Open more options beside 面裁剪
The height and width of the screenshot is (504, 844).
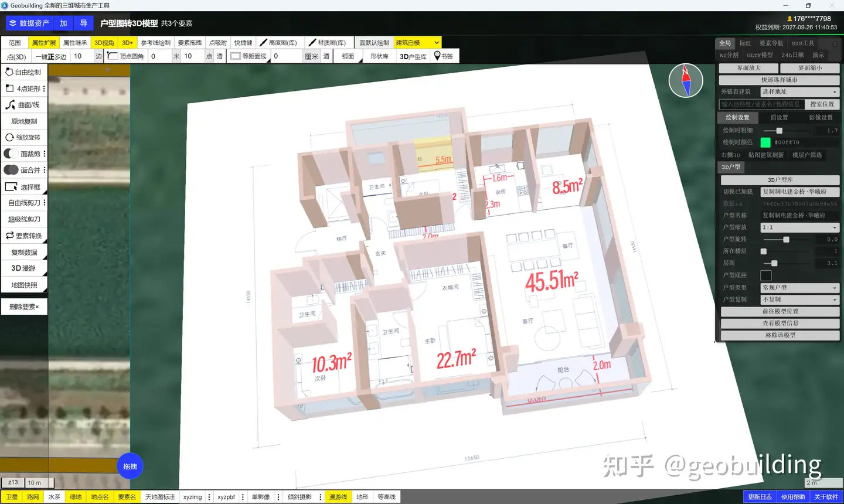click(x=45, y=154)
